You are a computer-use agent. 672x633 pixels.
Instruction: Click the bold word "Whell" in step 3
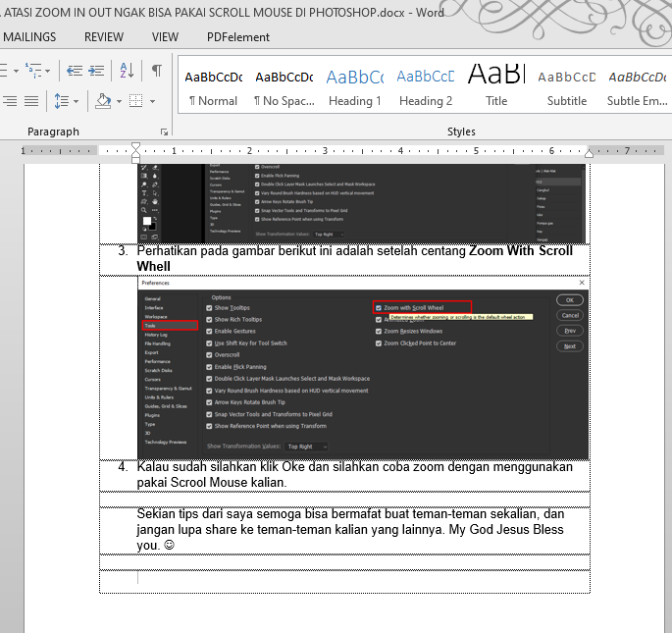pos(153,266)
